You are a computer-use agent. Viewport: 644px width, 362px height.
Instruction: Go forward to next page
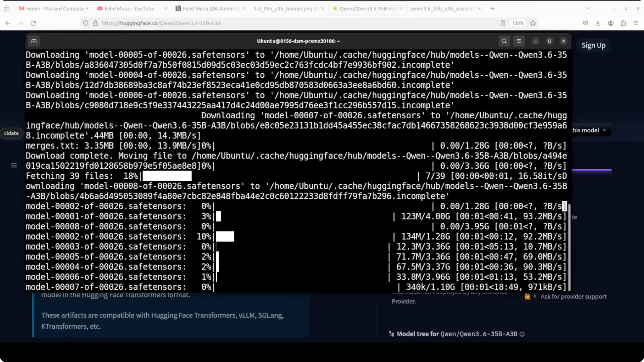pyautogui.click(x=20, y=23)
